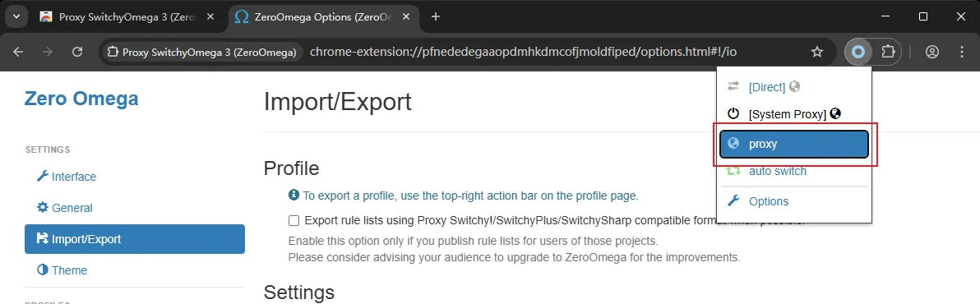Bookmark this page with the star icon
Viewport: 980px width, 304px height.
coord(817,52)
